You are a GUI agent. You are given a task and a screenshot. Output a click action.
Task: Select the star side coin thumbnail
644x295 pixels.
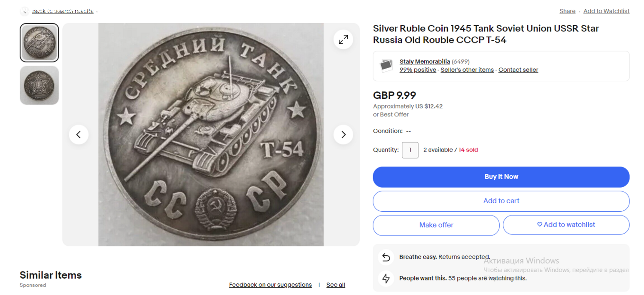coord(39,85)
